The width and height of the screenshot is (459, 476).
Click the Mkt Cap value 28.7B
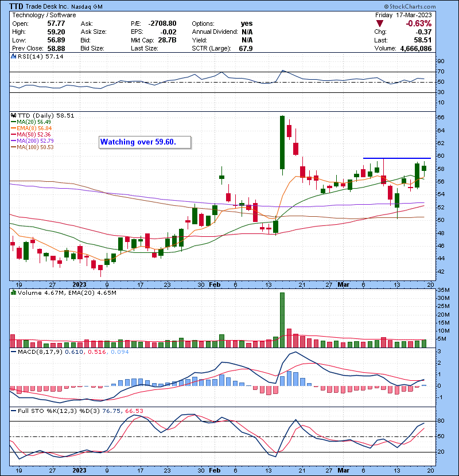(x=167, y=40)
